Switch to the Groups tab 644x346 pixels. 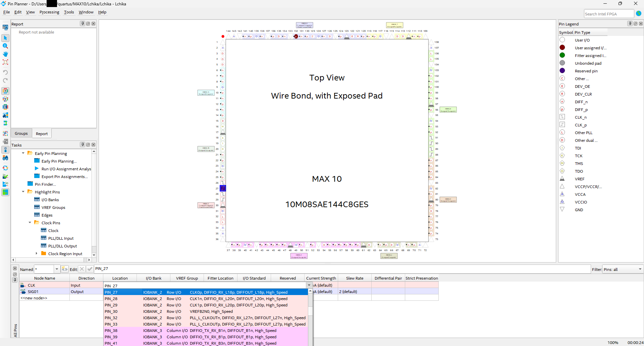coord(21,133)
